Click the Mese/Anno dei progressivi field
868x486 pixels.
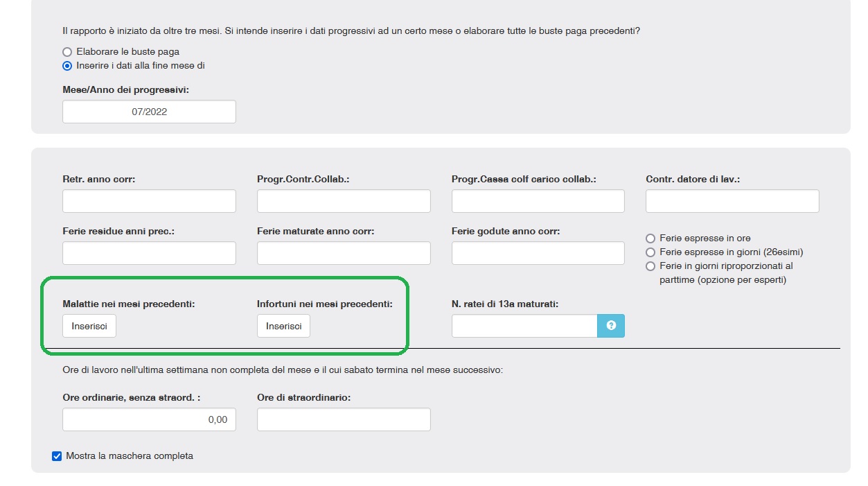[x=149, y=112]
